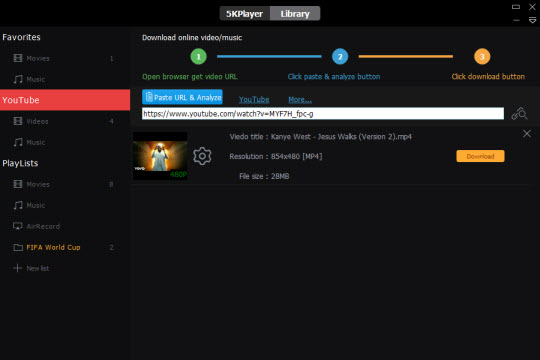Click the File size 28MB text
This screenshot has width=540, height=360.
(x=264, y=176)
